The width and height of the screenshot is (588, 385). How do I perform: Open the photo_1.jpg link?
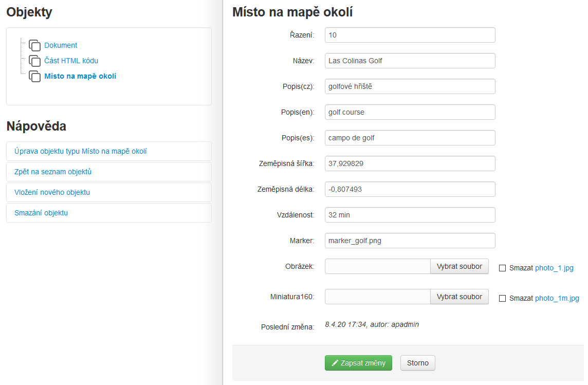(x=554, y=268)
